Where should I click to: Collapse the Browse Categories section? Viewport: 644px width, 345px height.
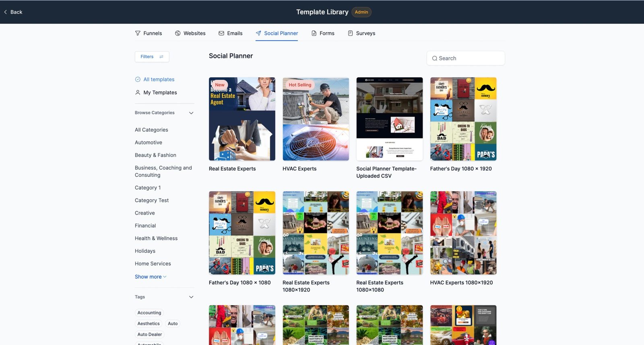pos(191,113)
